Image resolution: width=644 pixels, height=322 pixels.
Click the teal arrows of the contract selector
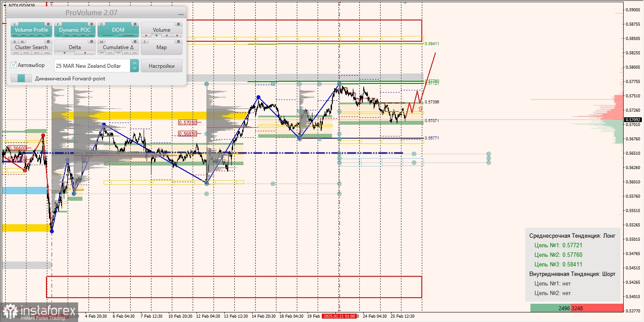(x=135, y=66)
